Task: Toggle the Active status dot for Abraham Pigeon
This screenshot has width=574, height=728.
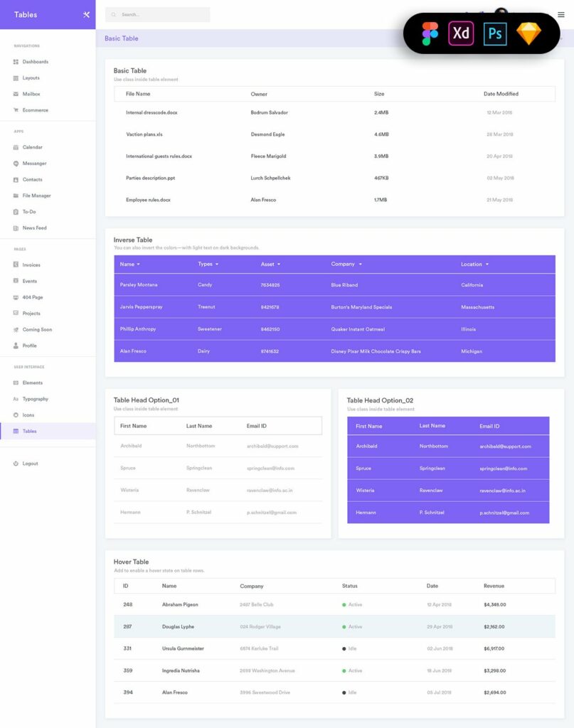Action: click(346, 605)
